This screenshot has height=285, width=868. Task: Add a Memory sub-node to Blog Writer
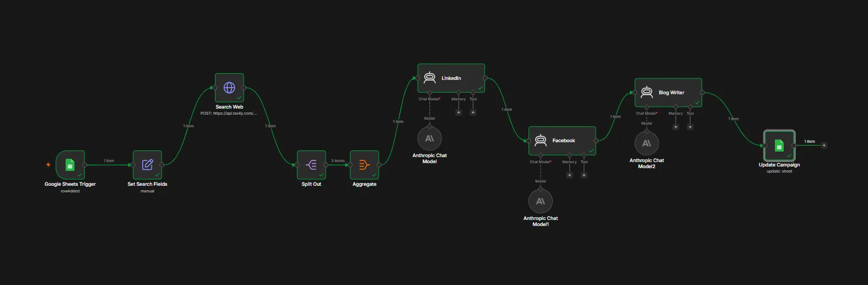676,127
